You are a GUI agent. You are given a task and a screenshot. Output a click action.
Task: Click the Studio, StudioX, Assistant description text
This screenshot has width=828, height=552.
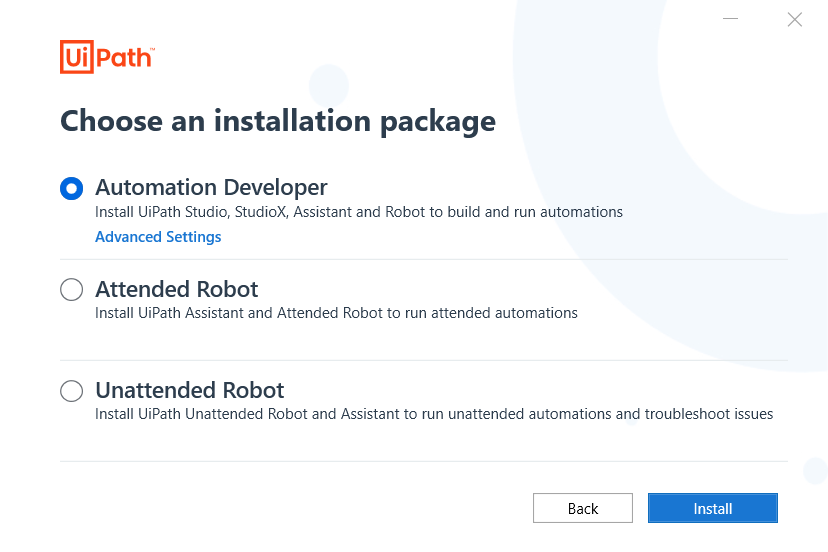coord(359,212)
